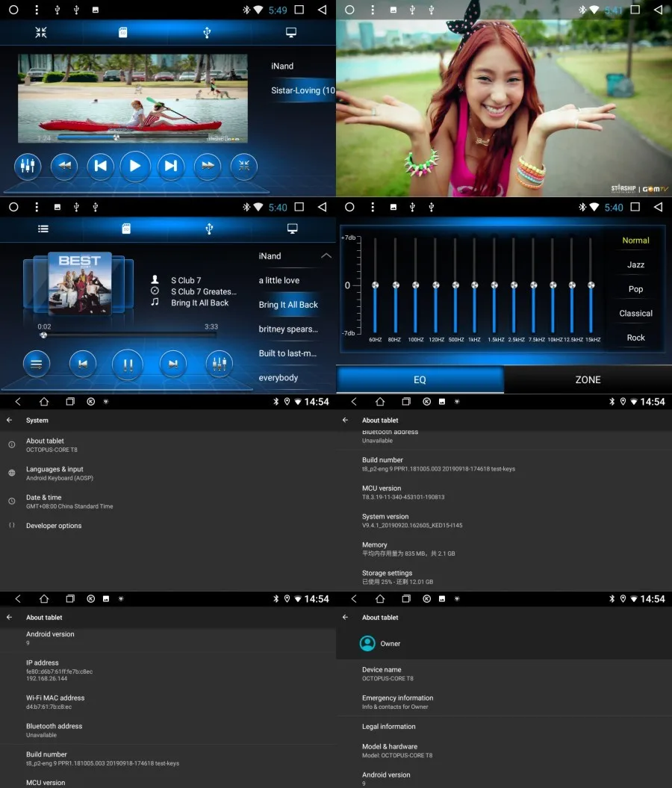Open equalizer from video player controls
Viewport: 672px width, 788px height.
[x=28, y=166]
